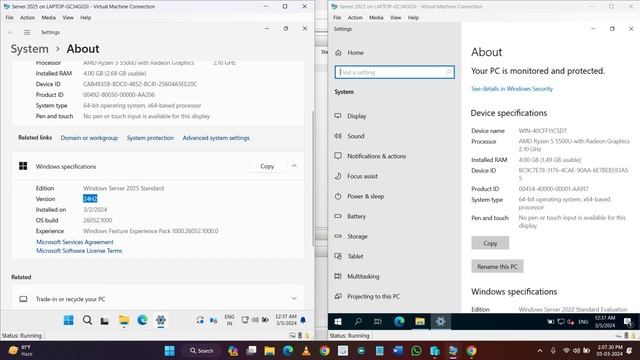The height and width of the screenshot is (360, 640).
Task: Open File Explorer in Server 2022 VM taskbar
Action: tap(420, 322)
